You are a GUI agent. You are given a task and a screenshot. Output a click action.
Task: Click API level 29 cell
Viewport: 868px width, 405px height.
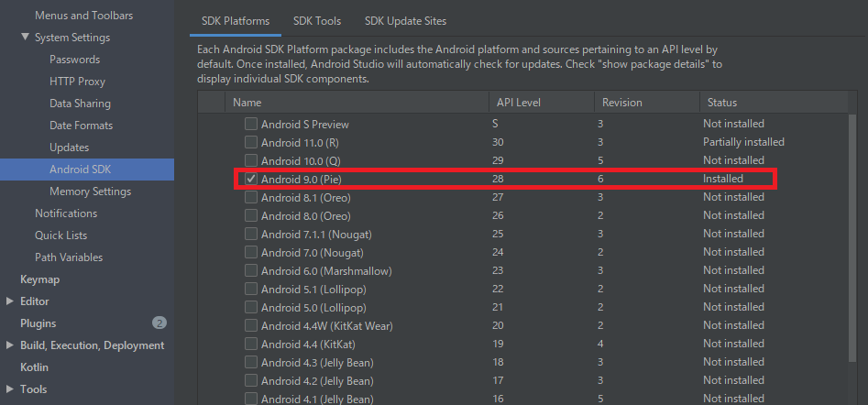coord(498,160)
